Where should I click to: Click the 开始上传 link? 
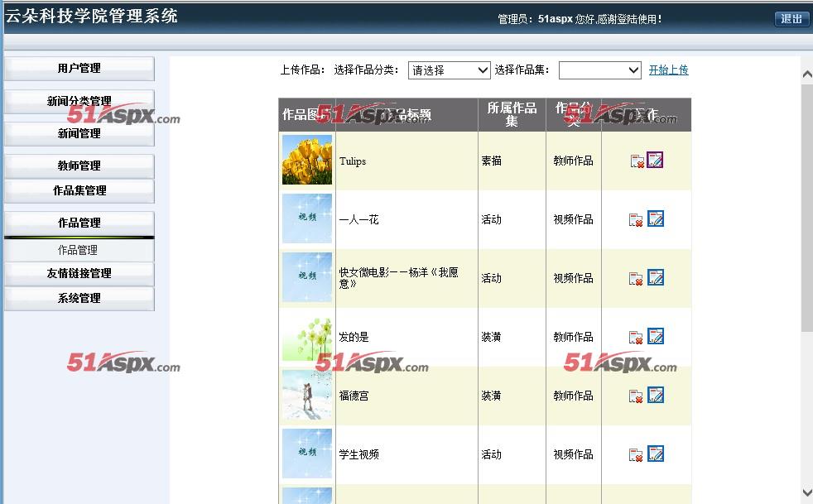[x=668, y=70]
